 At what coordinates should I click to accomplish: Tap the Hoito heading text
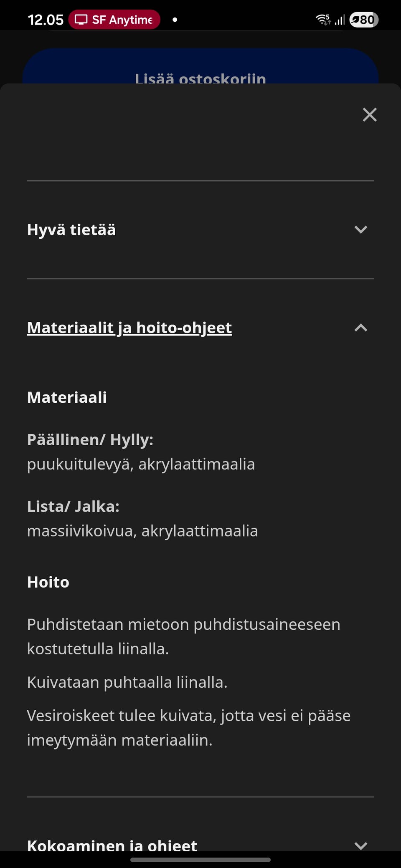(x=48, y=582)
